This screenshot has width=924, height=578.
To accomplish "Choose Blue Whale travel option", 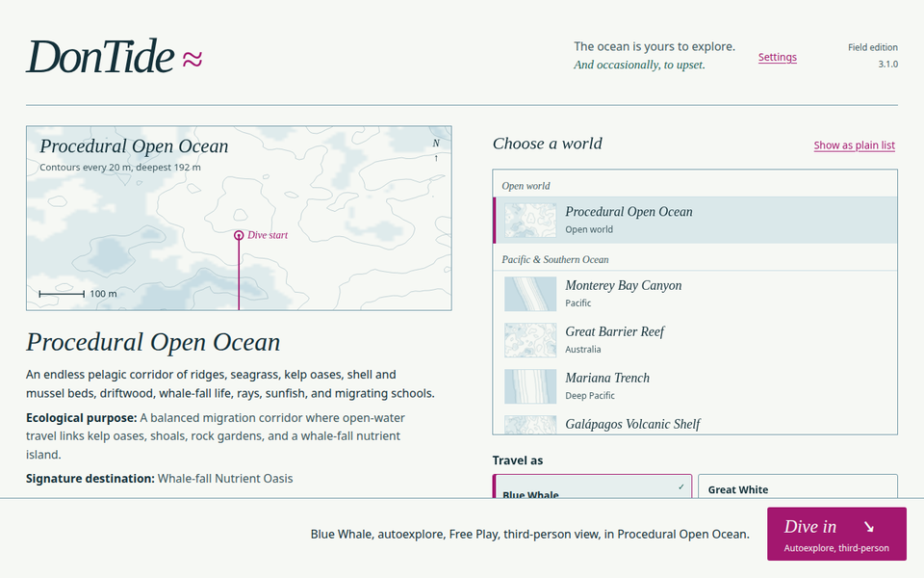I will click(592, 486).
